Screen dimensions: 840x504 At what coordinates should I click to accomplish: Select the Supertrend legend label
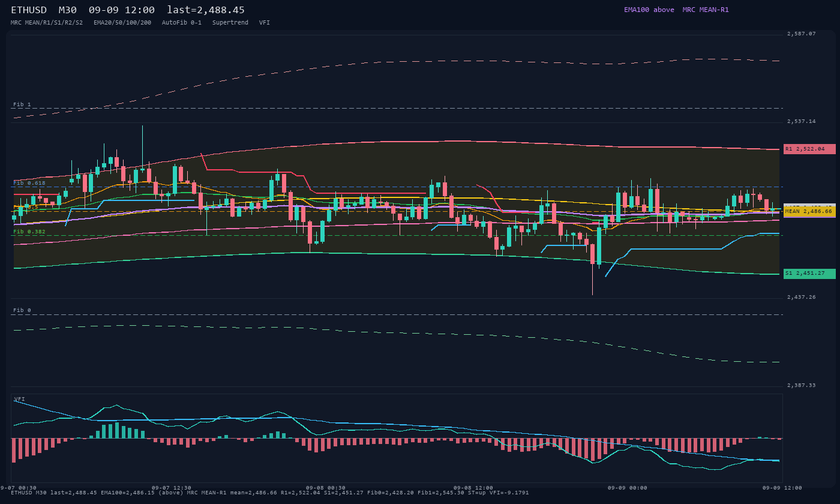click(x=230, y=23)
